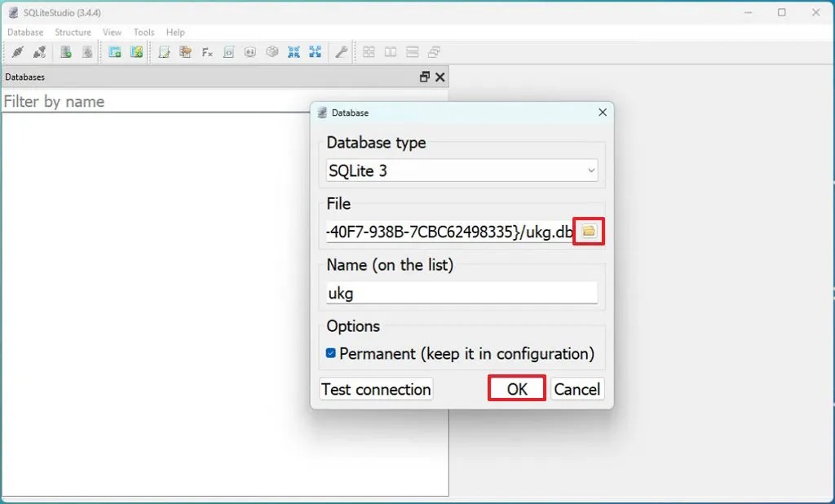The image size is (835, 504).
Task: Click the Disconnect from database plug icon
Action: [39, 51]
